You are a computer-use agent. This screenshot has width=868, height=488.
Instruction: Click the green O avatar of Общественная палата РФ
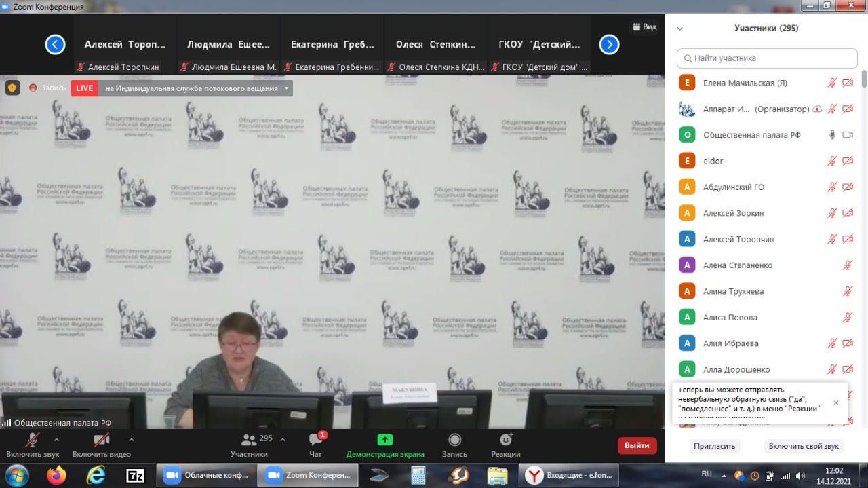tap(688, 135)
